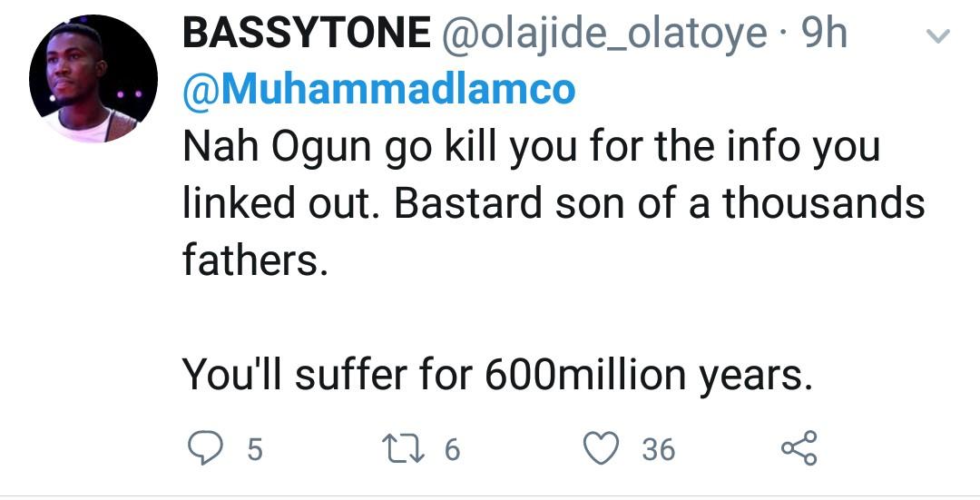The height and width of the screenshot is (500, 980).
Task: Click the 9h timestamp
Action: 825,34
